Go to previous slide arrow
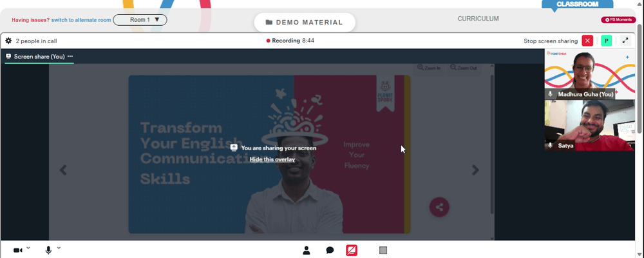This screenshot has height=258, width=644. (63, 170)
